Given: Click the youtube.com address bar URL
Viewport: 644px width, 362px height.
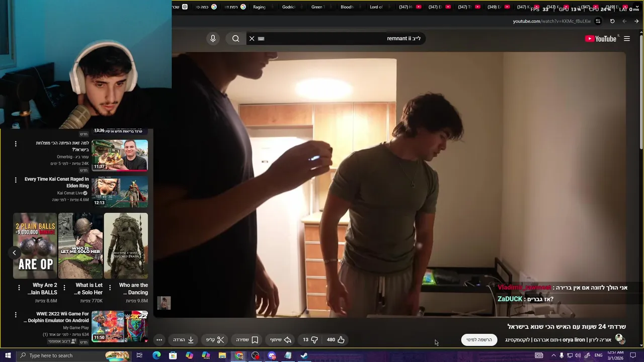Looking at the screenshot, I should (551, 21).
